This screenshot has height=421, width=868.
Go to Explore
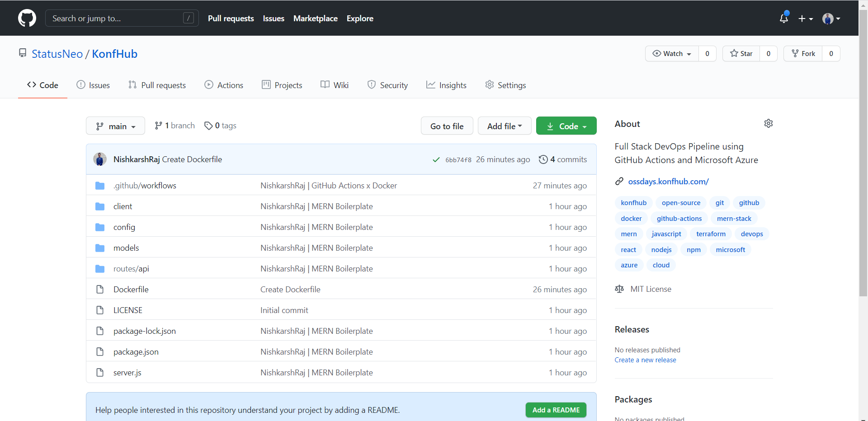click(360, 19)
